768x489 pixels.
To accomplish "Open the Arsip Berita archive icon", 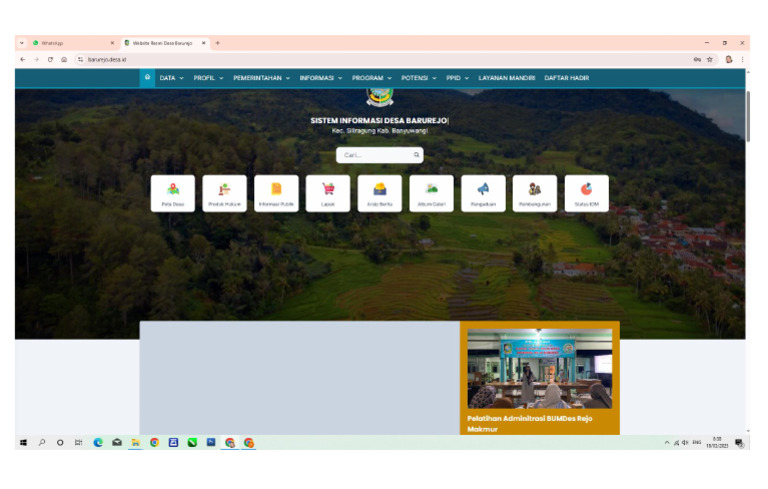I will (x=380, y=193).
